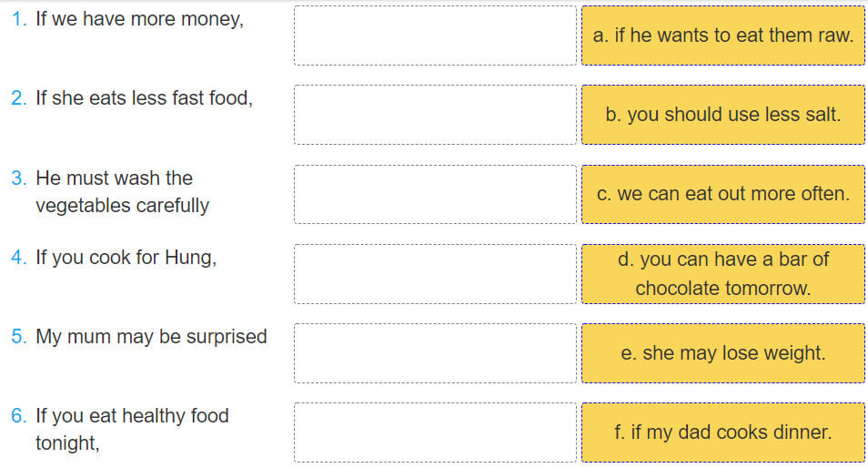Click answer tile 'if he wants to eat them raw'
Image resolution: width=868 pixels, height=468 pixels.
click(x=722, y=36)
